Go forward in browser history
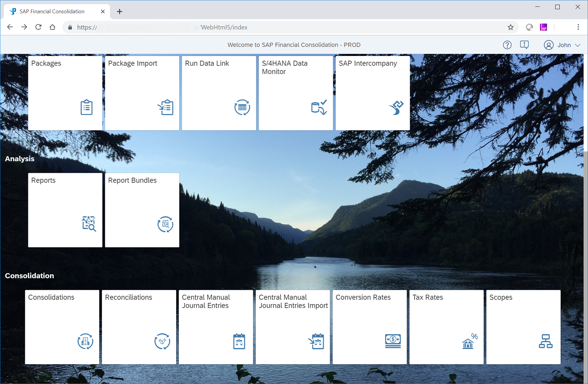The width and height of the screenshot is (588, 384). click(x=24, y=27)
